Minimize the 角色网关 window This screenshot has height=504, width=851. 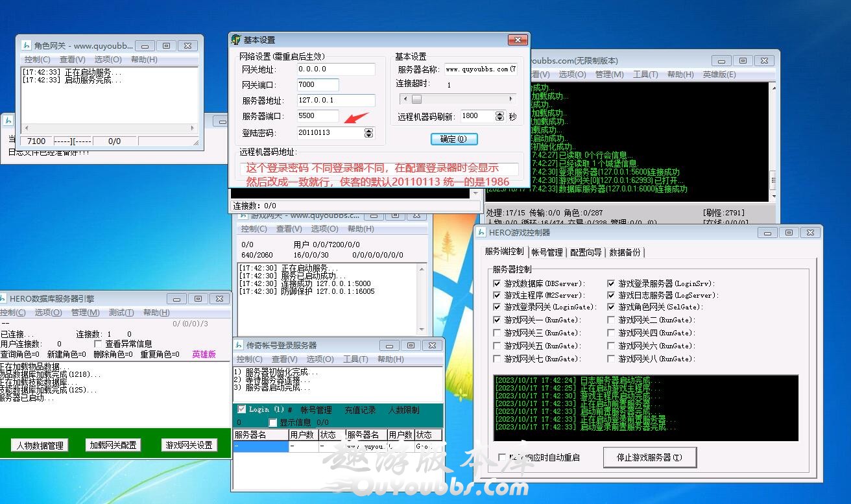point(145,45)
